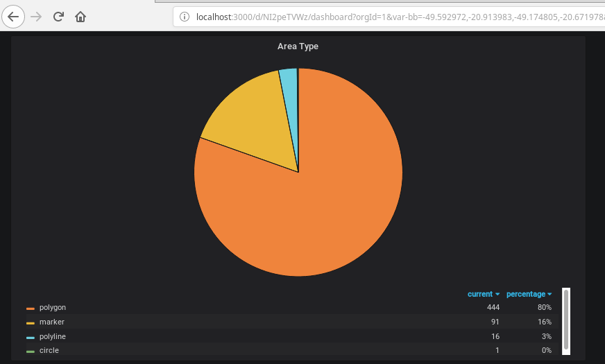Sort legend by the percentage column
Screen dimensions: 605x364
point(529,294)
